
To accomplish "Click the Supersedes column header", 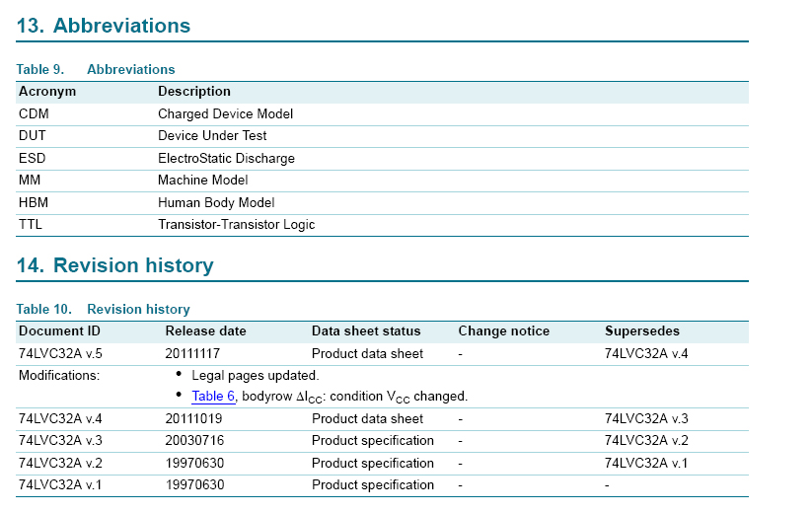I will click(641, 331).
